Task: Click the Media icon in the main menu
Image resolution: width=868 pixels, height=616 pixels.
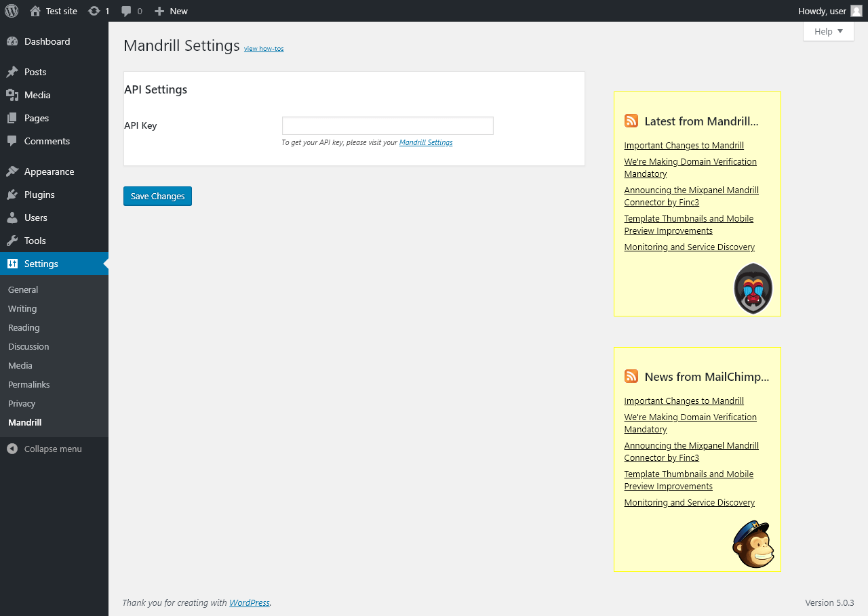Action: click(12, 95)
